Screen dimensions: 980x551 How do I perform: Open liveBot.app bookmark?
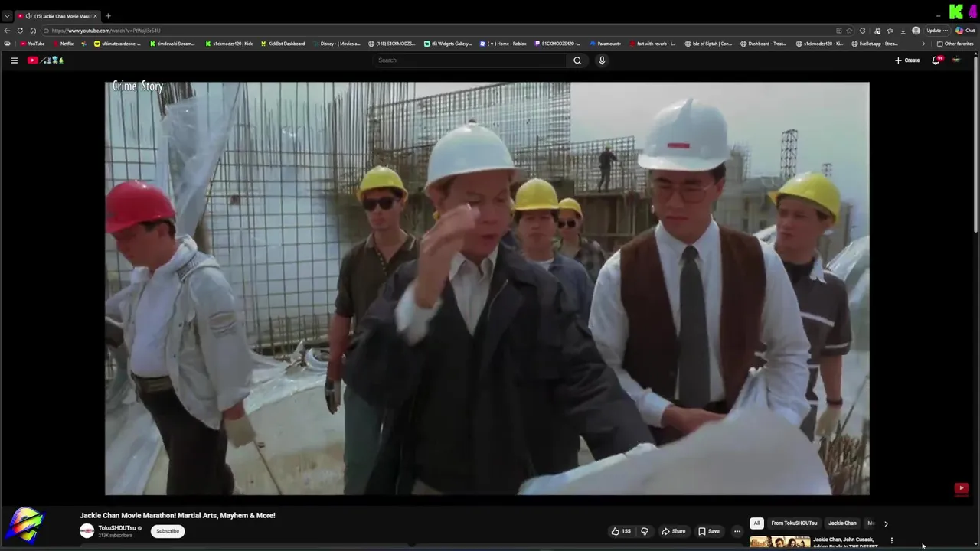tap(874, 44)
